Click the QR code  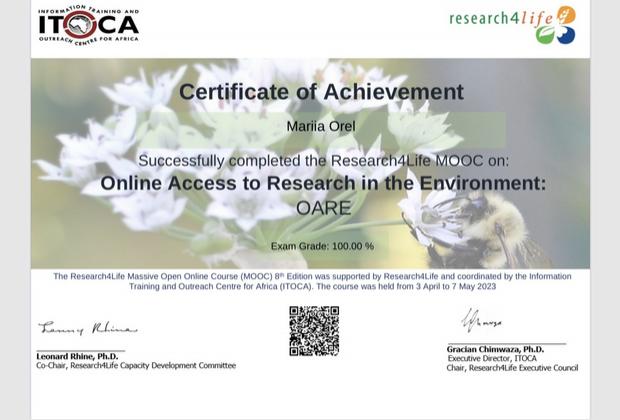314,331
